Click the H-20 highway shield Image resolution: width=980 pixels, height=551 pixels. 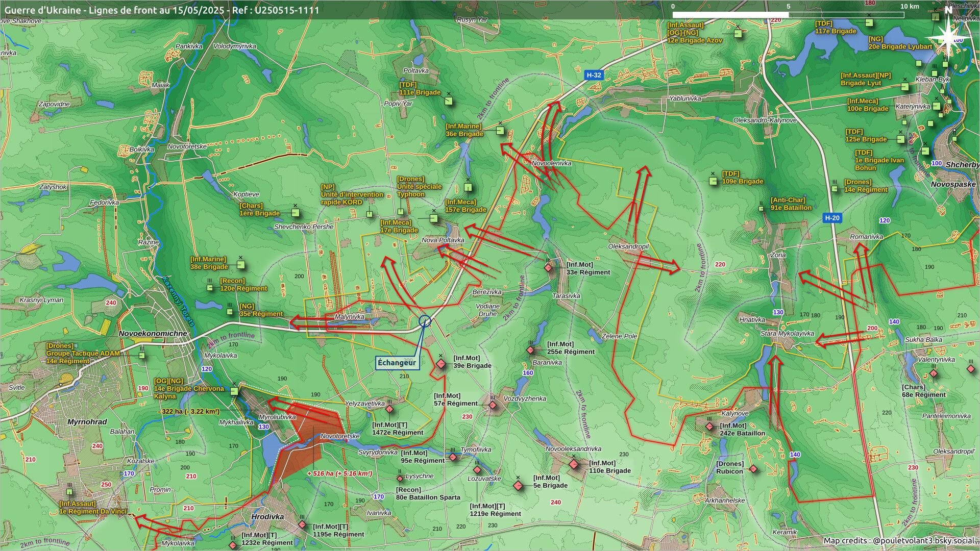[x=832, y=218]
